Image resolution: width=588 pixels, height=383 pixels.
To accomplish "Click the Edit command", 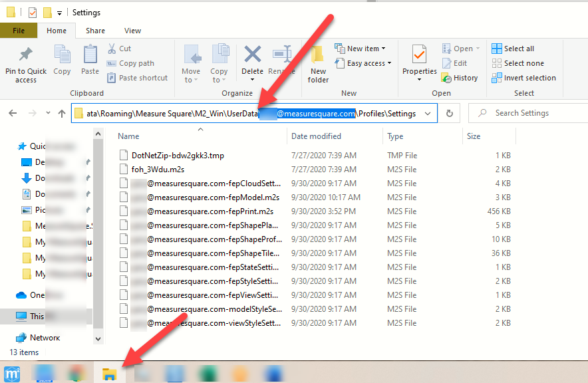I will click(454, 63).
